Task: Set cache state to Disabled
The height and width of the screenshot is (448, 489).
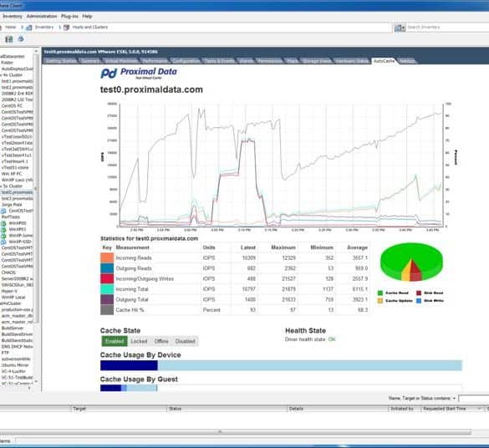Action: coord(186,341)
